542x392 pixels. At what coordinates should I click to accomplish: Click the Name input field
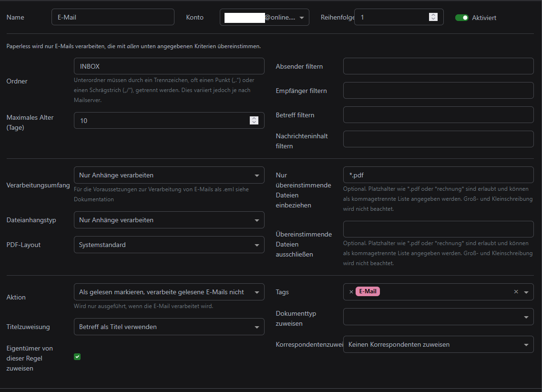tap(112, 17)
